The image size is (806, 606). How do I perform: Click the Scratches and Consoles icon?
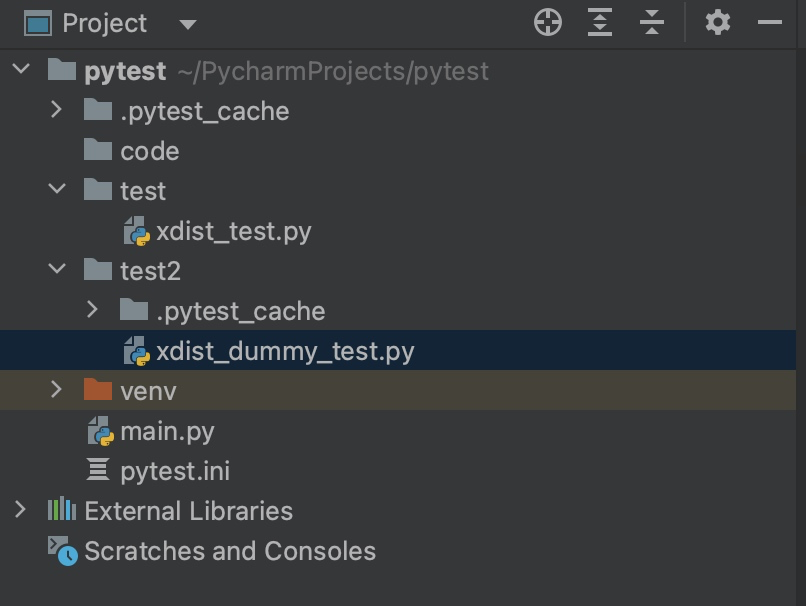57,550
